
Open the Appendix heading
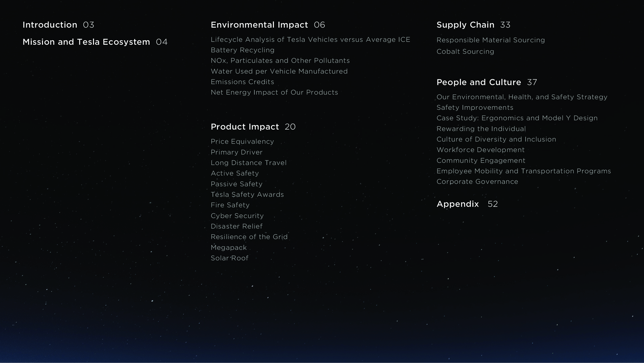coord(457,204)
